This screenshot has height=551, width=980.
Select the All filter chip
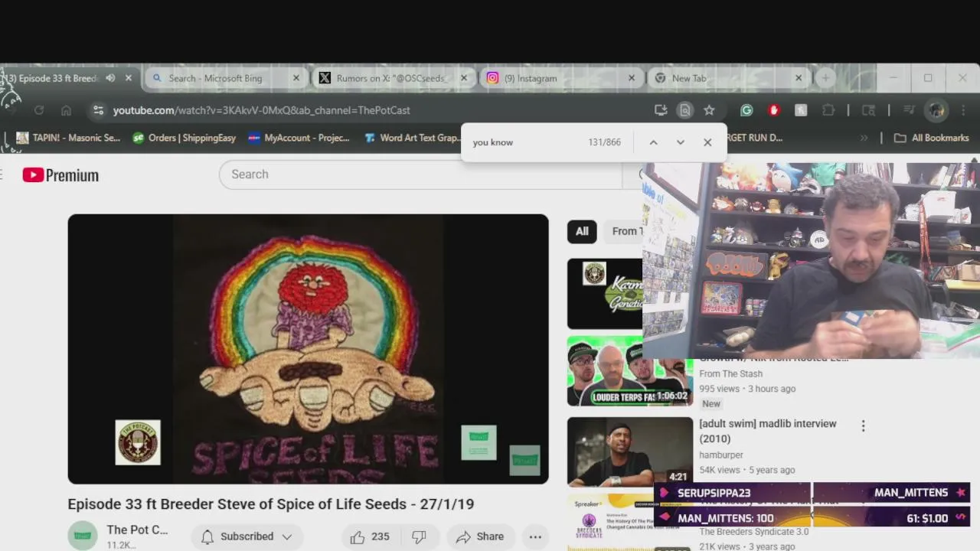pos(582,231)
